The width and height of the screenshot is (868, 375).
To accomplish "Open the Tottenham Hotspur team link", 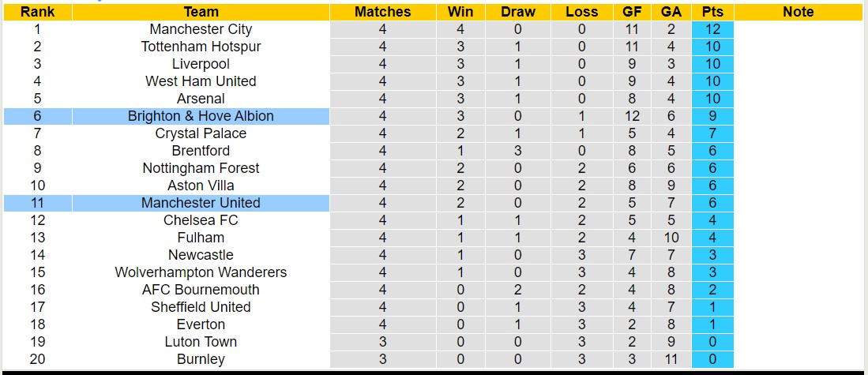I will point(201,47).
